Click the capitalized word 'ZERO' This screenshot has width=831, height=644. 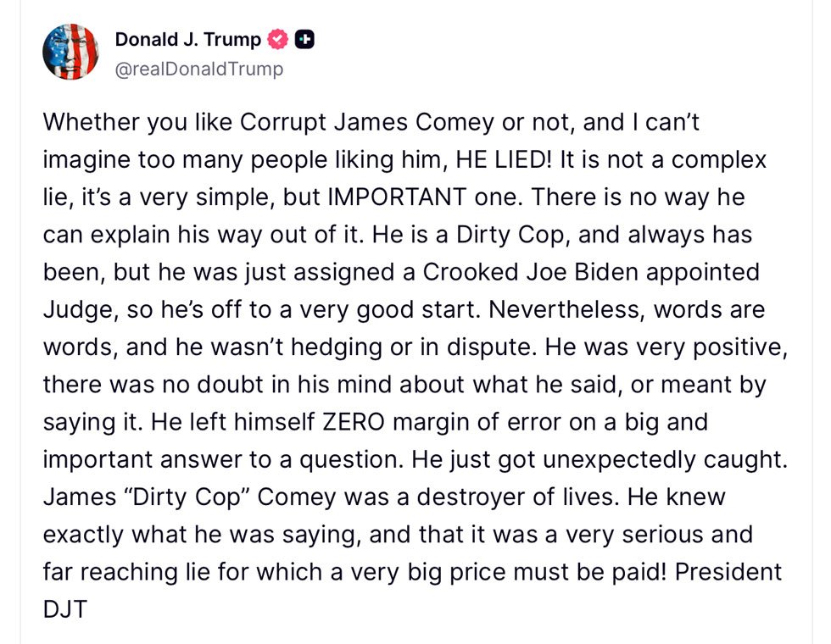(354, 422)
